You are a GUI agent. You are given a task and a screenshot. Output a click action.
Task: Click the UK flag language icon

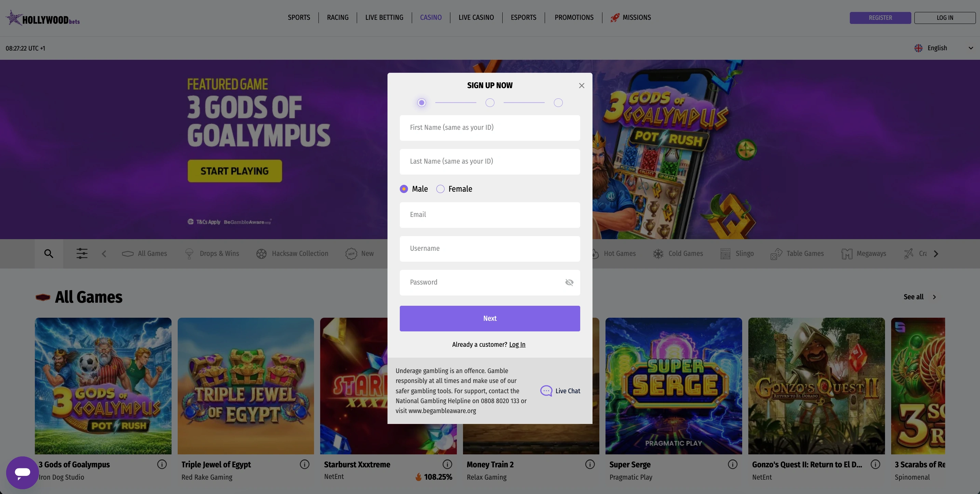[x=918, y=48]
